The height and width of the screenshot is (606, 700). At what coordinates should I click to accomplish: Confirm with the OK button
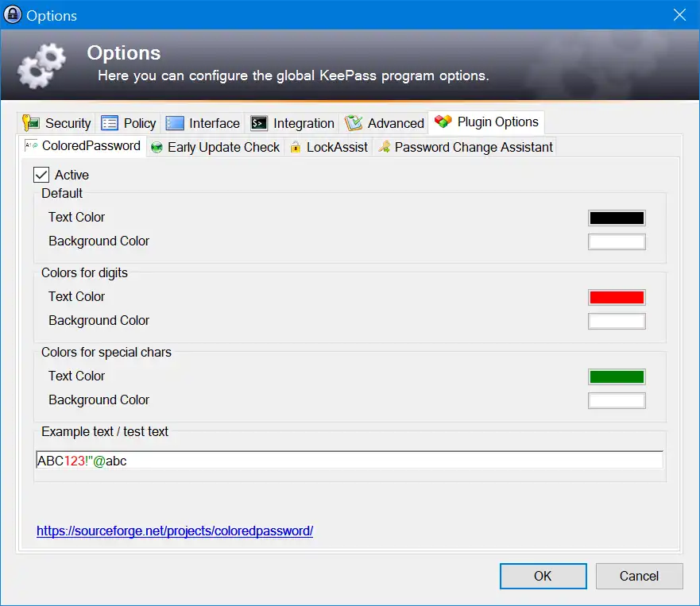543,576
